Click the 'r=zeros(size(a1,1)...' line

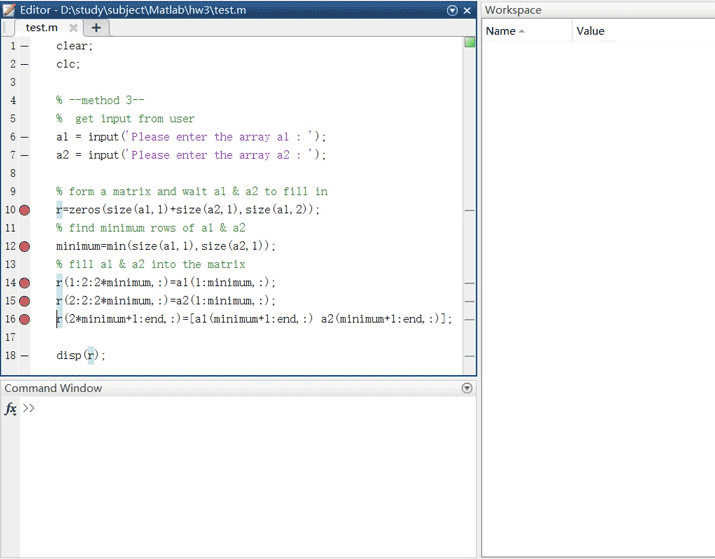click(188, 210)
